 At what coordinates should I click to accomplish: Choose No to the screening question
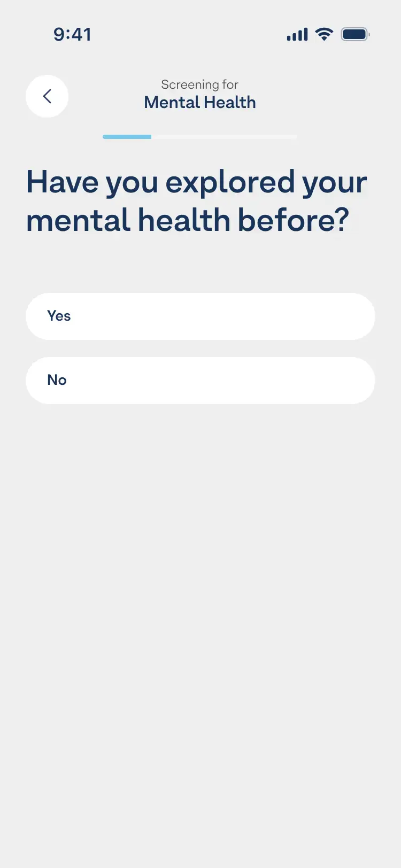point(200,380)
